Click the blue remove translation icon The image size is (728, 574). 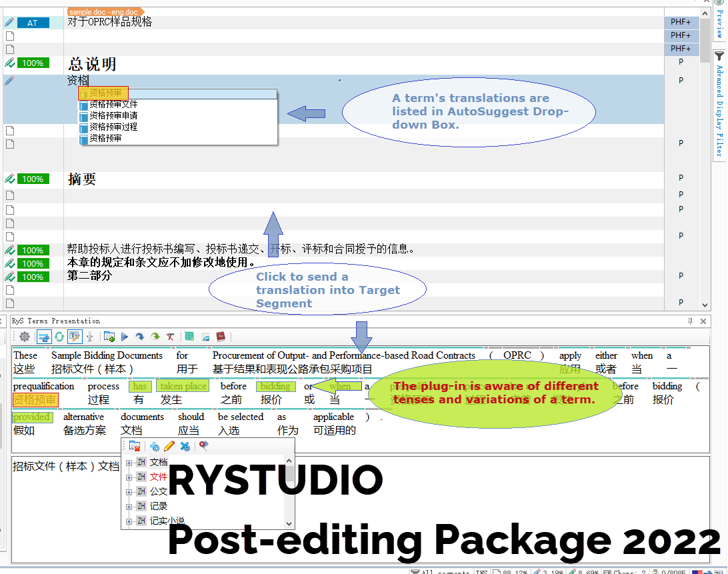click(x=185, y=446)
